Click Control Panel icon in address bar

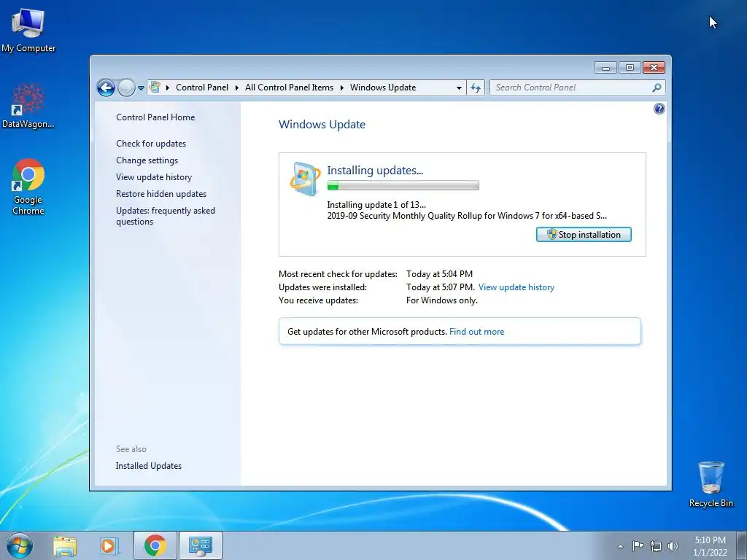(x=155, y=87)
